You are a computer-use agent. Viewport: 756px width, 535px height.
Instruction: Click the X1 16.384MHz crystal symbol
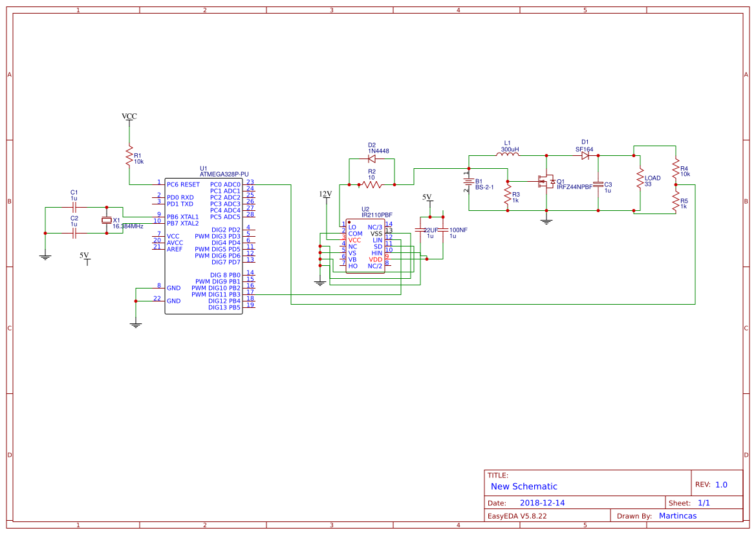point(107,221)
